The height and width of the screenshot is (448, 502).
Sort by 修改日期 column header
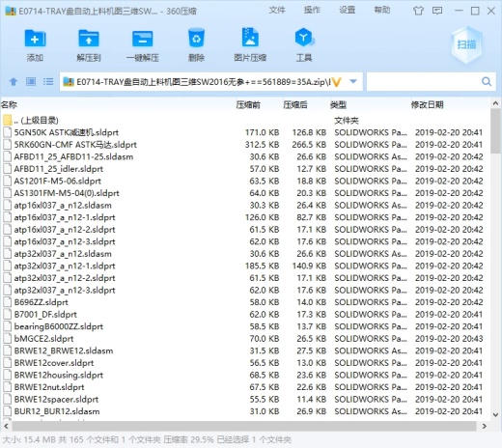[428, 105]
